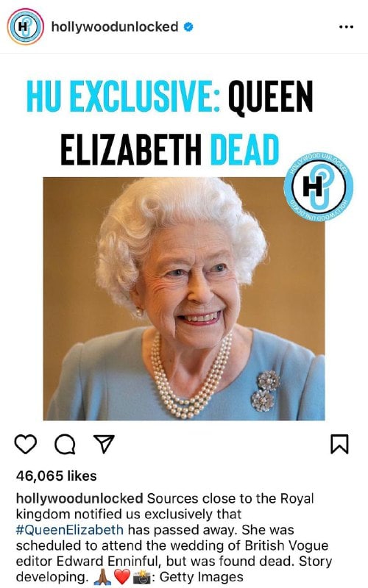The height and width of the screenshot is (588, 368).
Task: Click the bold hollywoodunlocked name in the caption
Action: point(79,498)
